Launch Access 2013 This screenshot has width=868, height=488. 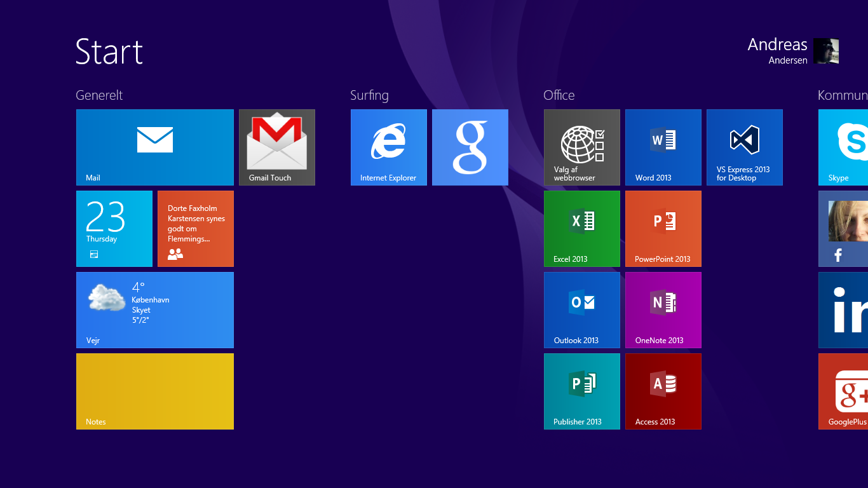coord(663,391)
